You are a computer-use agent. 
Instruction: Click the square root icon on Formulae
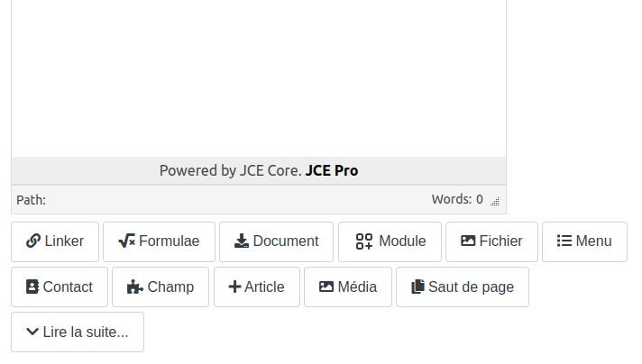(126, 241)
